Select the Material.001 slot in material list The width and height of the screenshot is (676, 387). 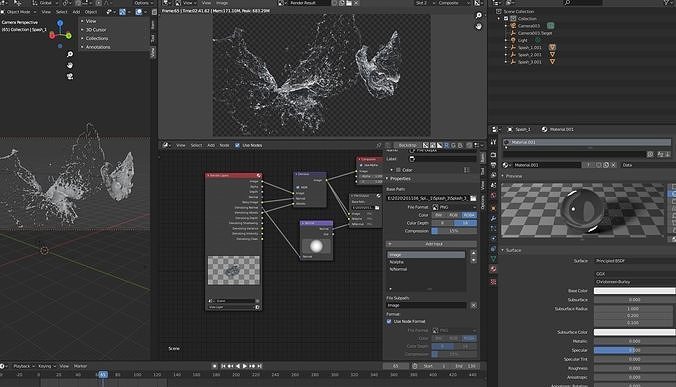pos(587,142)
